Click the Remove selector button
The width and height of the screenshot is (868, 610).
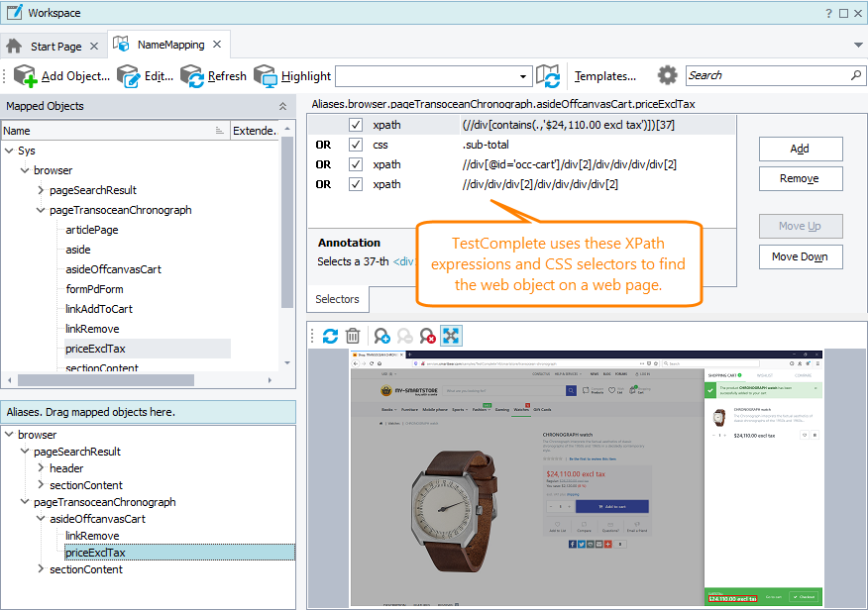800,178
